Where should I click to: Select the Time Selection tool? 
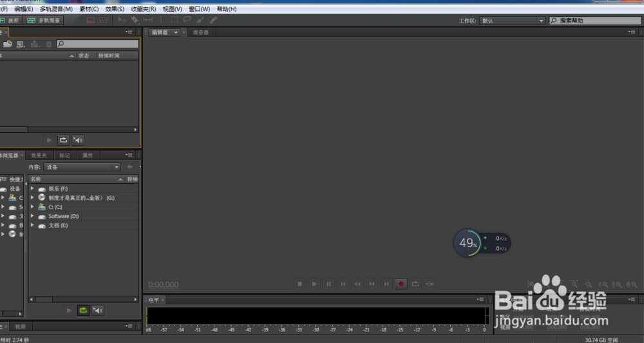[161, 20]
